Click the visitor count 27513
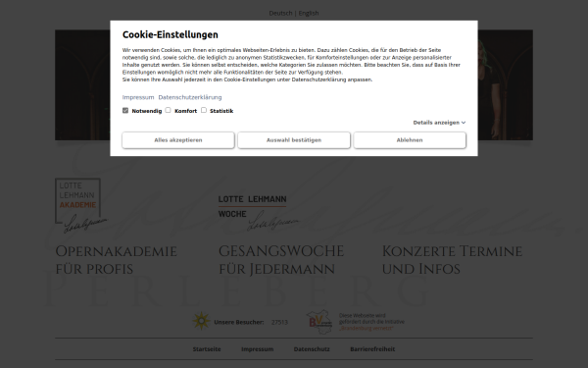588x368 pixels. coord(279,322)
